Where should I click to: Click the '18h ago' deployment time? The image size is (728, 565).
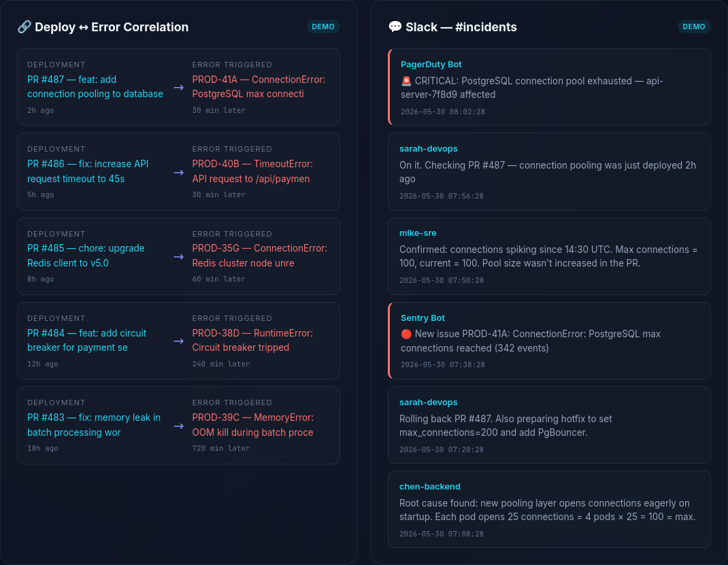tap(43, 449)
